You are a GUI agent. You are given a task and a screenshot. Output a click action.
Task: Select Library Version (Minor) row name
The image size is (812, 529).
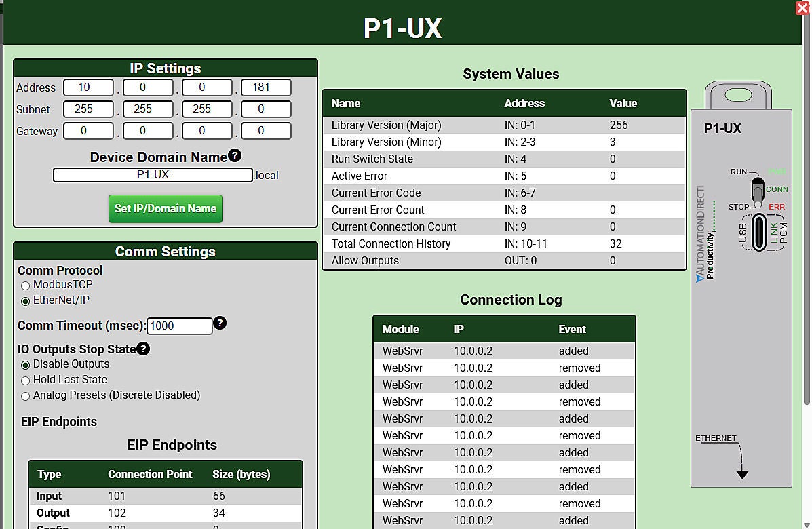pos(386,142)
